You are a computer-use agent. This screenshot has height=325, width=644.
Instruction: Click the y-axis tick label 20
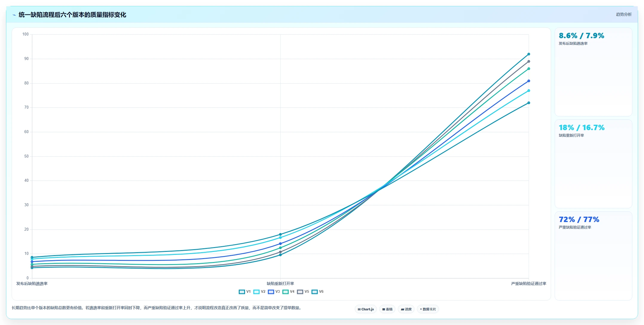point(27,229)
